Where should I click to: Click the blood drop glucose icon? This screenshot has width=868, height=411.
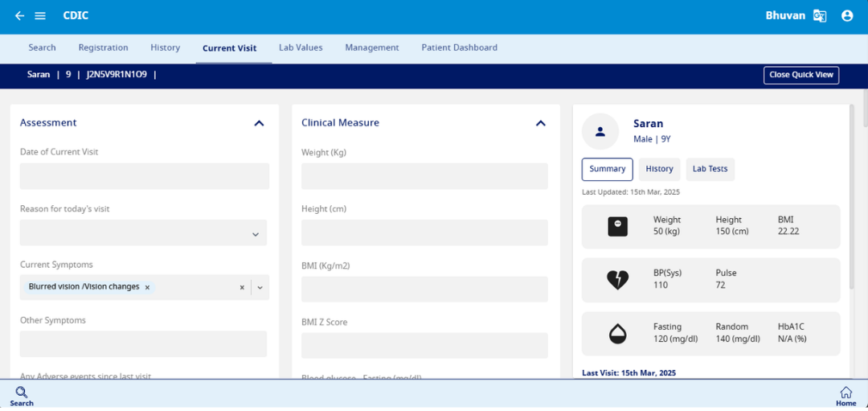tap(617, 334)
